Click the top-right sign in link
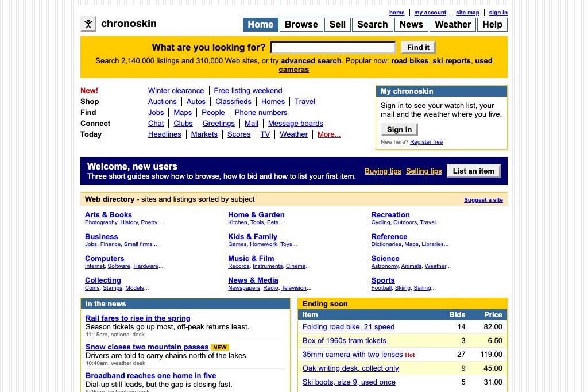Image resolution: width=588 pixels, height=392 pixels. click(x=498, y=13)
